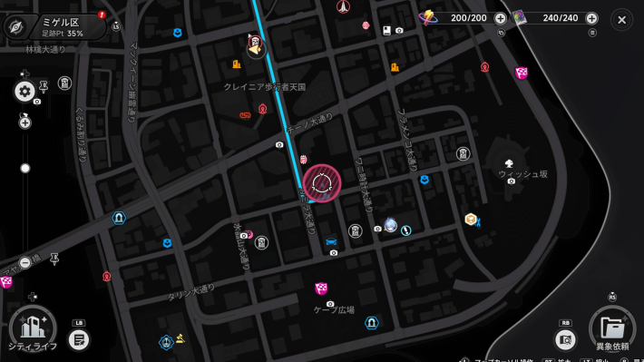This screenshot has height=362, width=644.
Task: Click the blue exclamation quest marker
Action: [x=405, y=230]
